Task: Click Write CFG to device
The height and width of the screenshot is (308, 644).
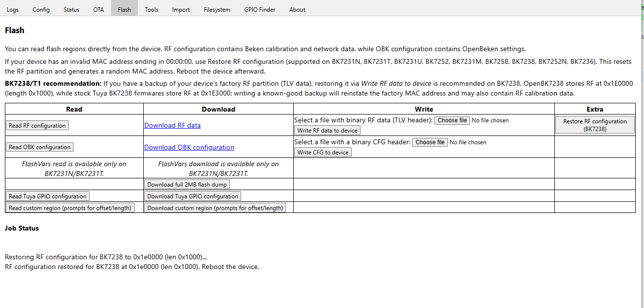Action: (323, 152)
